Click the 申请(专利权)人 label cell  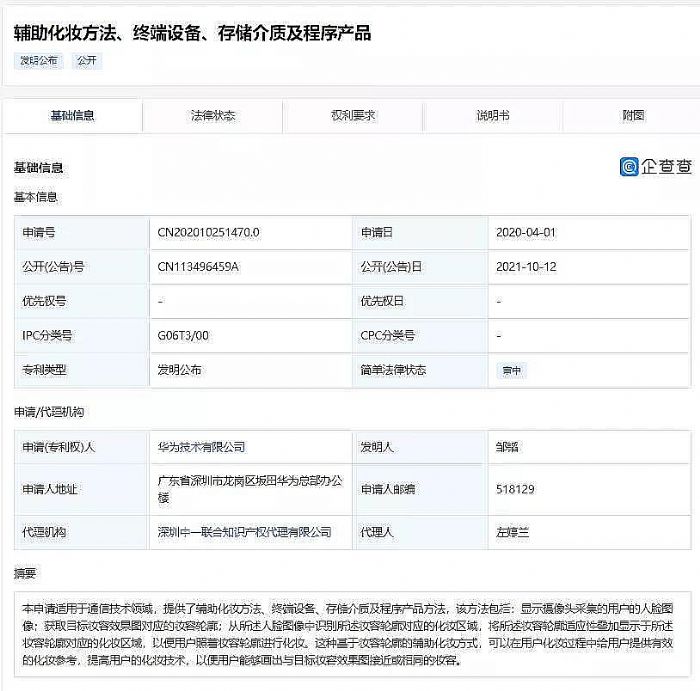pos(82,447)
